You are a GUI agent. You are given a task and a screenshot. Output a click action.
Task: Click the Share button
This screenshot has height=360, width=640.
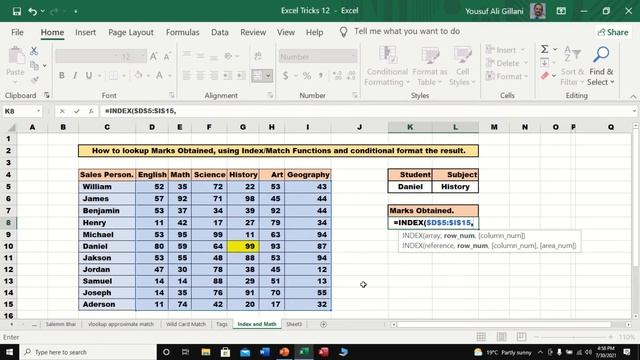click(613, 32)
